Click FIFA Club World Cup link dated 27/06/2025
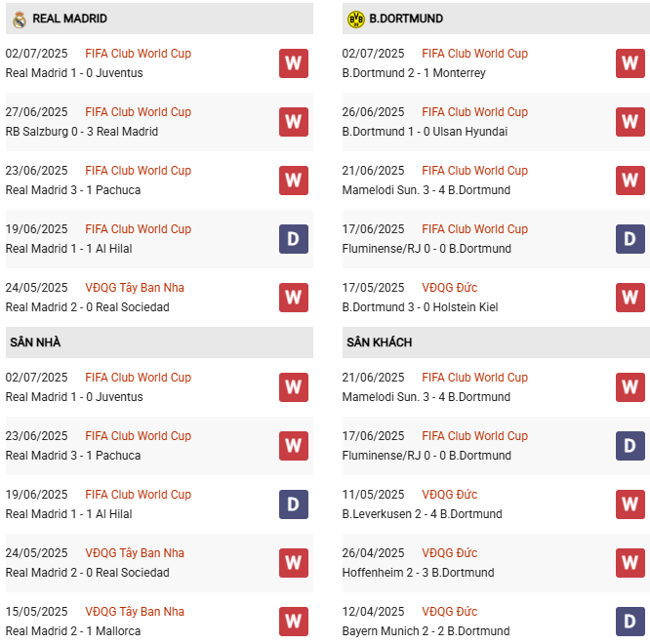 point(138,112)
